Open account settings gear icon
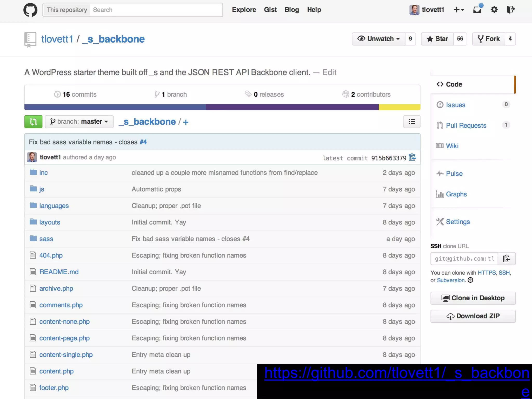 pyautogui.click(x=494, y=10)
